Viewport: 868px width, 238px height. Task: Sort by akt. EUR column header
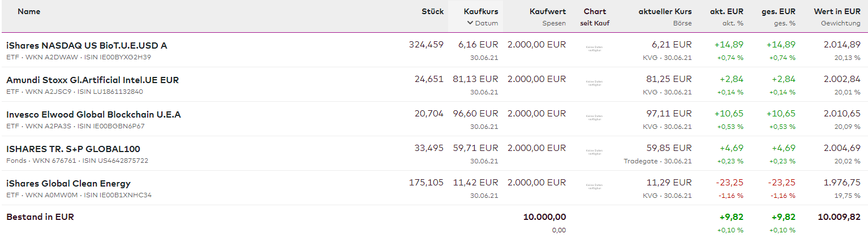pyautogui.click(x=727, y=11)
